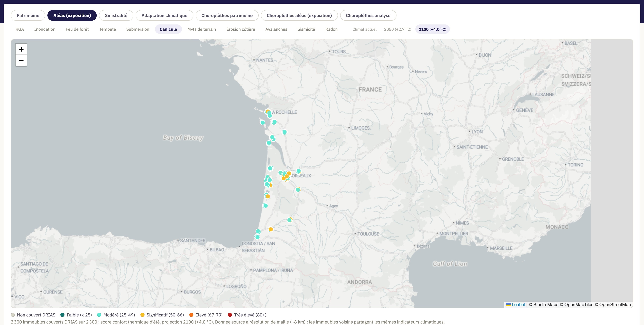Select the Aléas (exposition) tab
The width and height of the screenshot is (644, 325).
72,16
